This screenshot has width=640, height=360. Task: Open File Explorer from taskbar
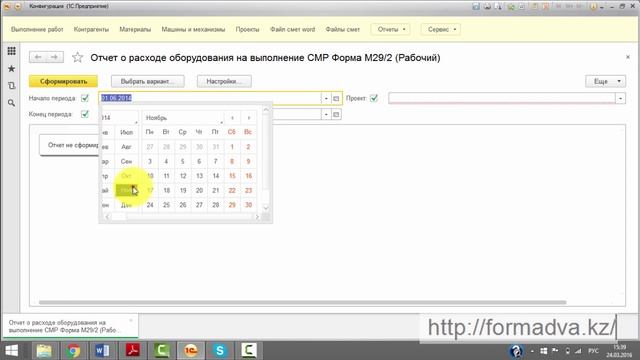pyautogui.click(x=44, y=351)
